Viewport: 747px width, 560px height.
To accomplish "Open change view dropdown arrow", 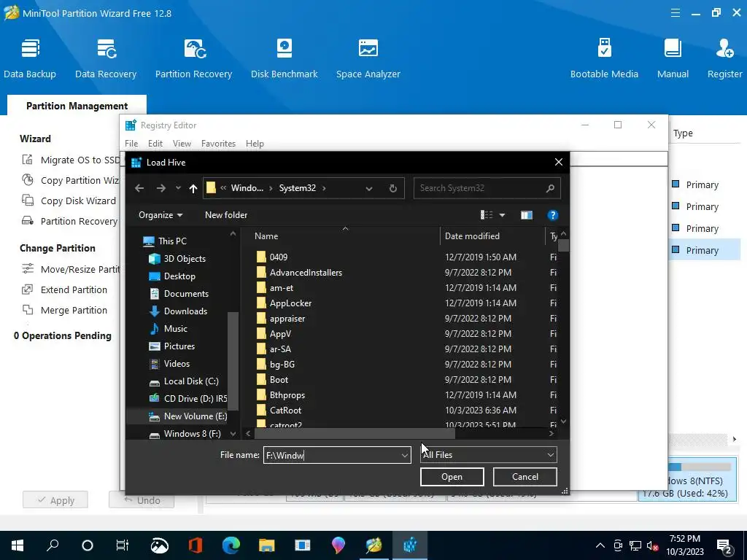I will tap(502, 215).
